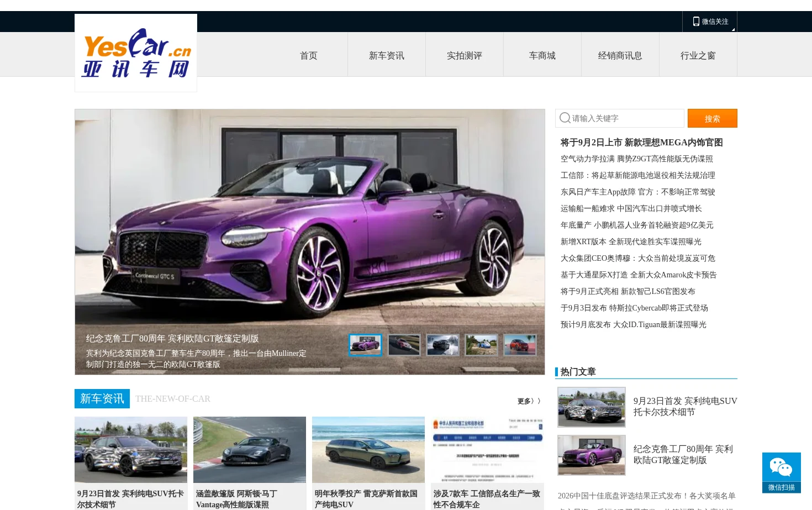Open 新款智己LS6官图发布 link
The image size is (812, 510).
click(x=628, y=291)
